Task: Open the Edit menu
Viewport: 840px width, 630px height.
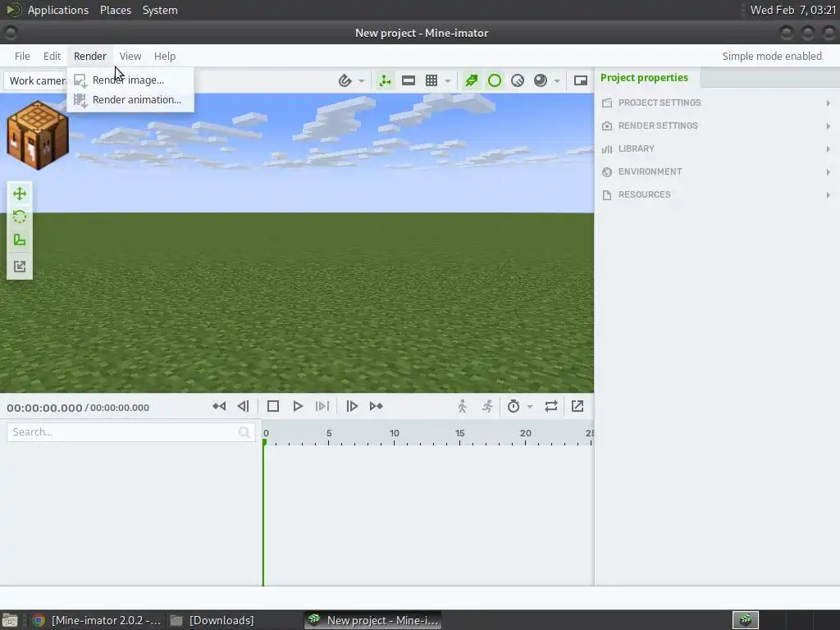Action: click(x=52, y=57)
